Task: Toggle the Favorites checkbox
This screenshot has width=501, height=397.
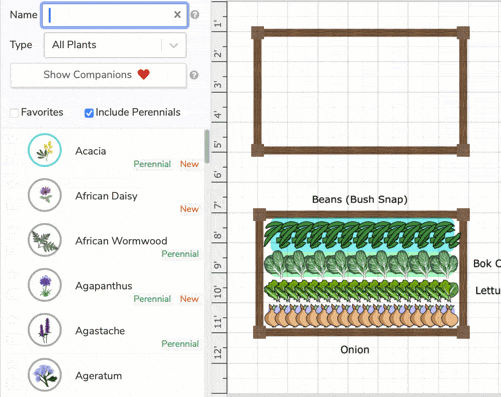Action: [14, 113]
